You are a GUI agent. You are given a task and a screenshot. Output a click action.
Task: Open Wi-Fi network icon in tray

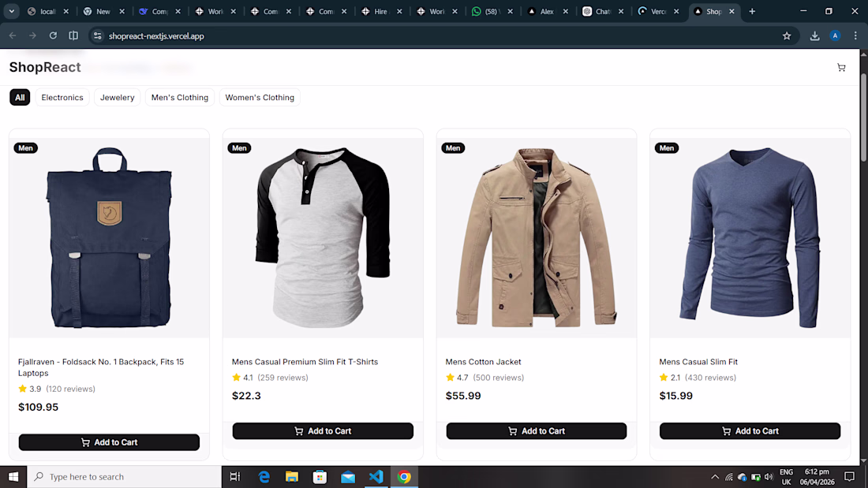pos(729,477)
